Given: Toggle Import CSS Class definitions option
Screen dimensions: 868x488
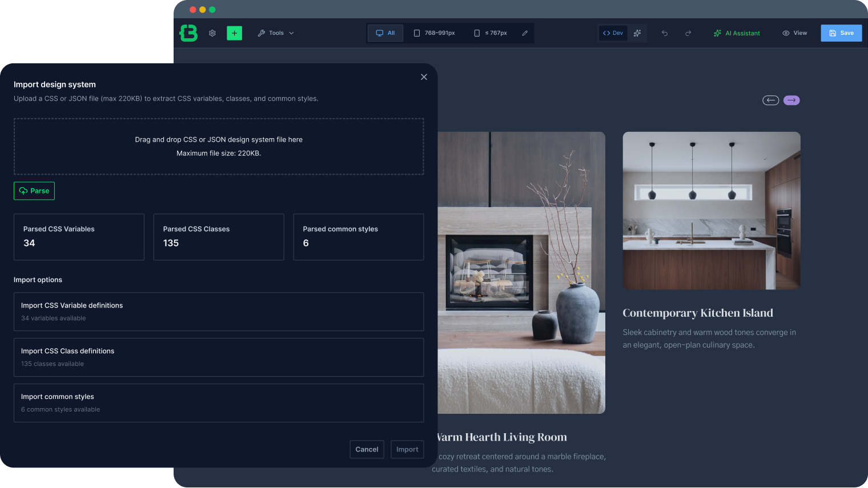Looking at the screenshot, I should pos(219,357).
